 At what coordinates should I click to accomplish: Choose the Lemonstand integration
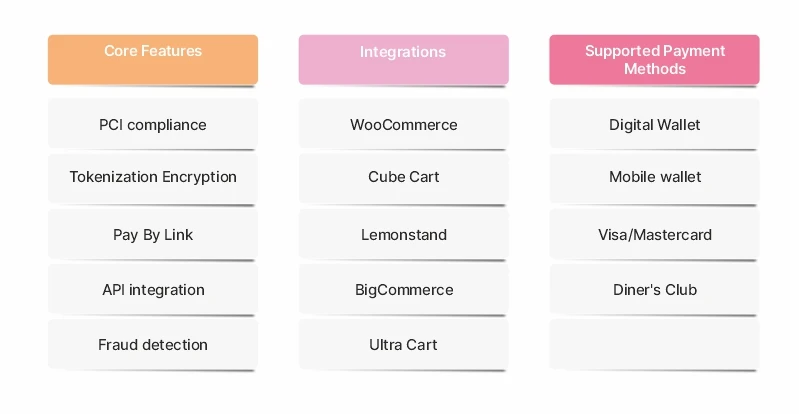(403, 235)
